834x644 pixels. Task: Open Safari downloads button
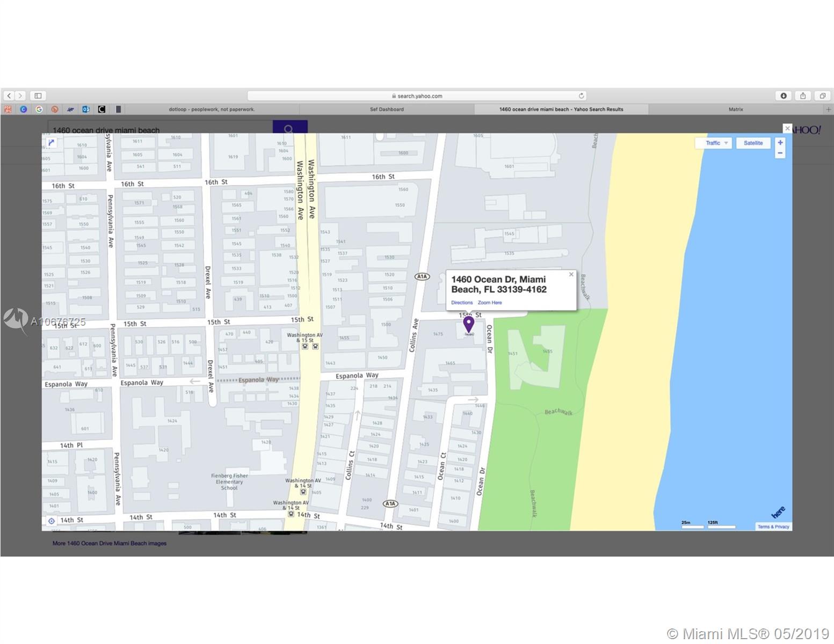pos(784,96)
